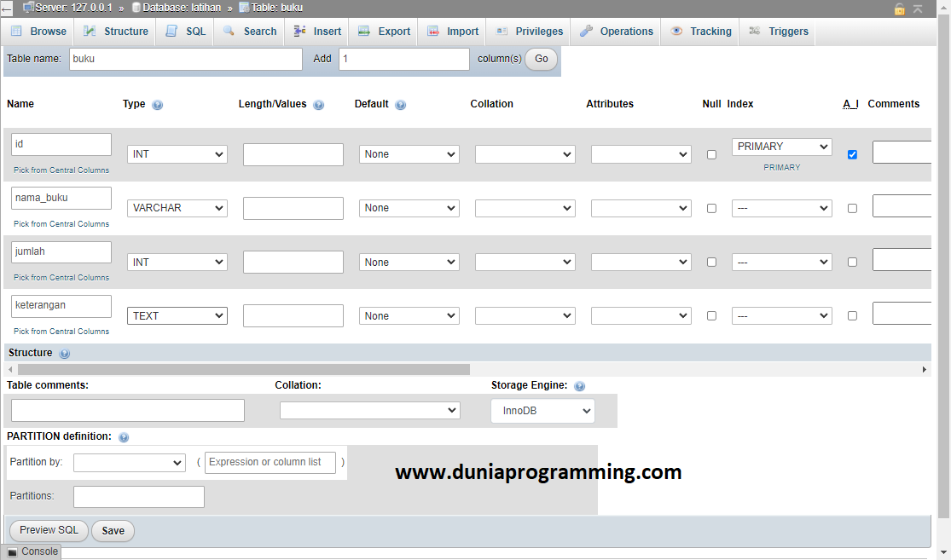Follow the Pick from Central Columns link

(x=61, y=170)
